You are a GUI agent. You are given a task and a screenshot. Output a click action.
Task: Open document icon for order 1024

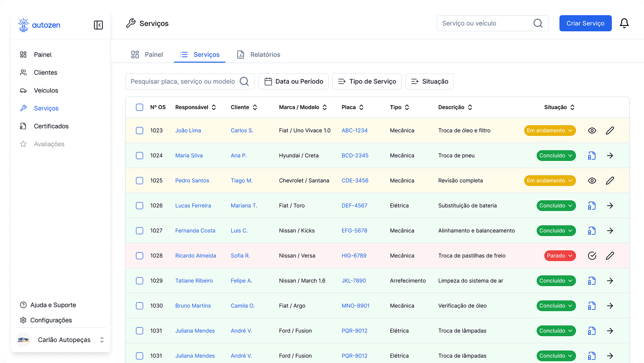pos(592,156)
